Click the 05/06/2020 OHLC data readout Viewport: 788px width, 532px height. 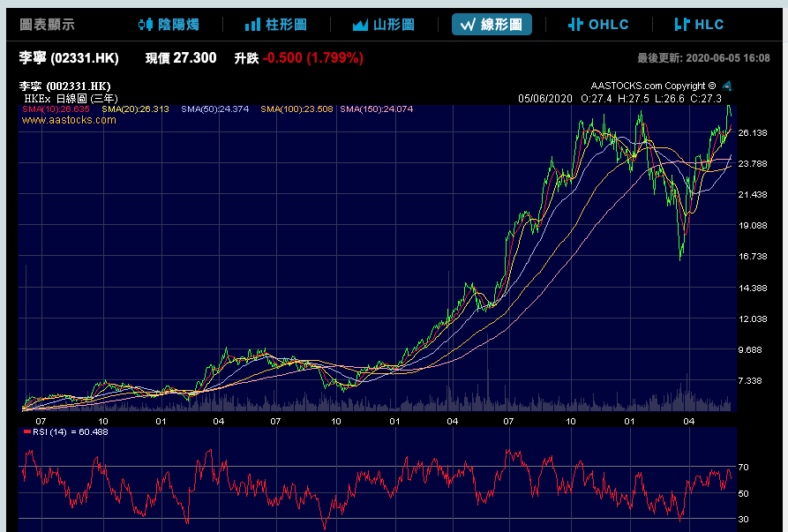[x=619, y=99]
